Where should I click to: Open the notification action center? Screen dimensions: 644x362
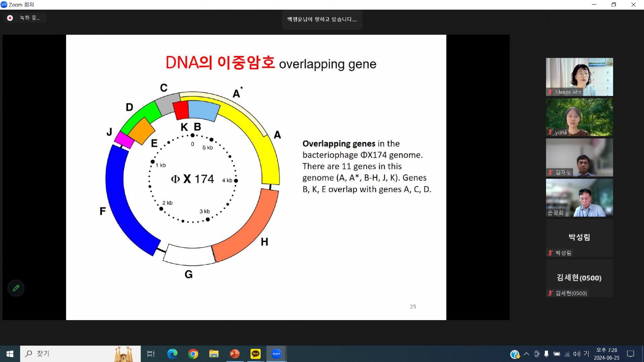coord(631,354)
